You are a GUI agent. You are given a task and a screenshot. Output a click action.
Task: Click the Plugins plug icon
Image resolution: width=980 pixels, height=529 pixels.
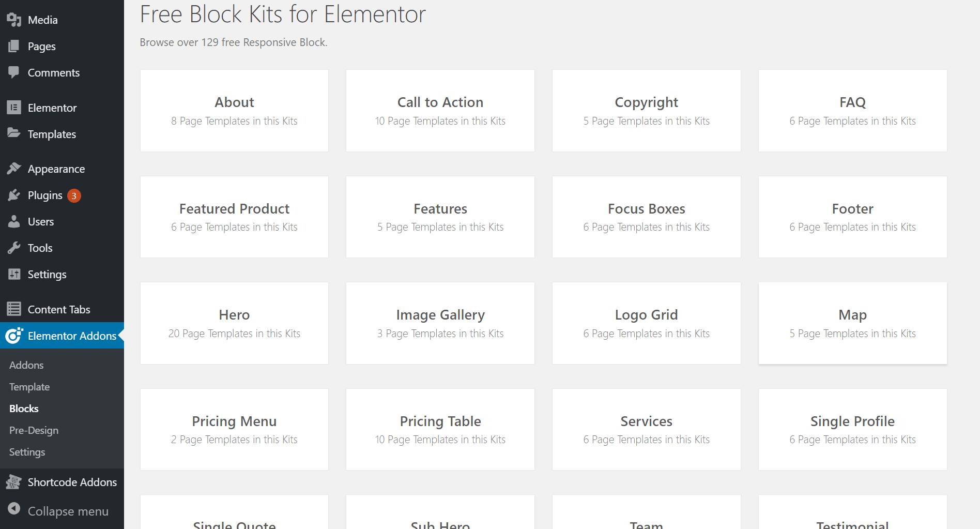point(14,195)
